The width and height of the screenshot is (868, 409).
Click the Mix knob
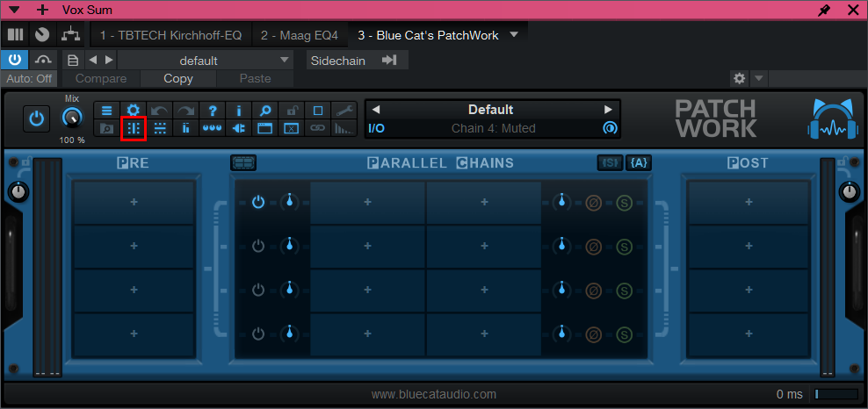(x=72, y=118)
